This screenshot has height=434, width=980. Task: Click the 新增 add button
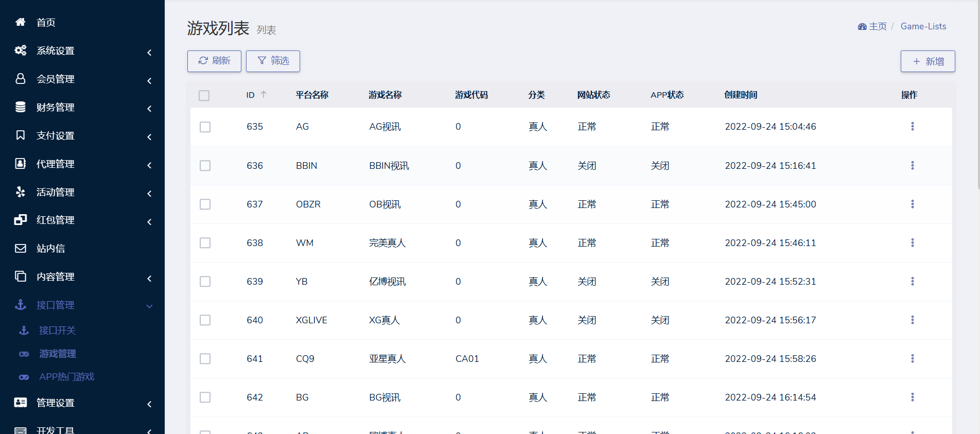click(927, 61)
